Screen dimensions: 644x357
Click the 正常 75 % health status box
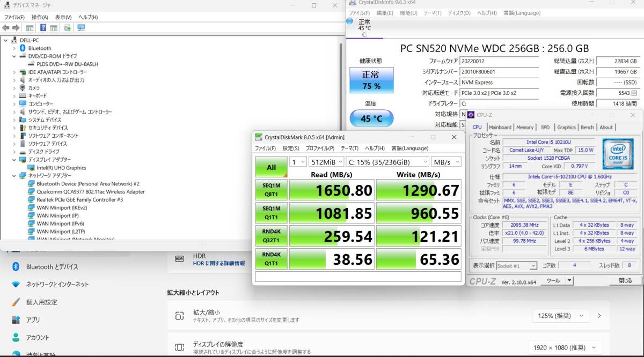(371, 80)
